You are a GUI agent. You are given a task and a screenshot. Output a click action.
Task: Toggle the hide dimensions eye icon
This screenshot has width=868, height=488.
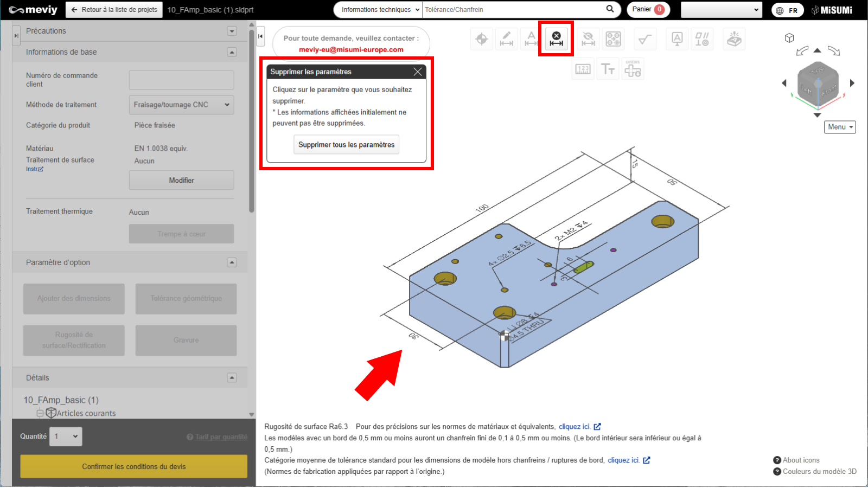click(x=588, y=39)
